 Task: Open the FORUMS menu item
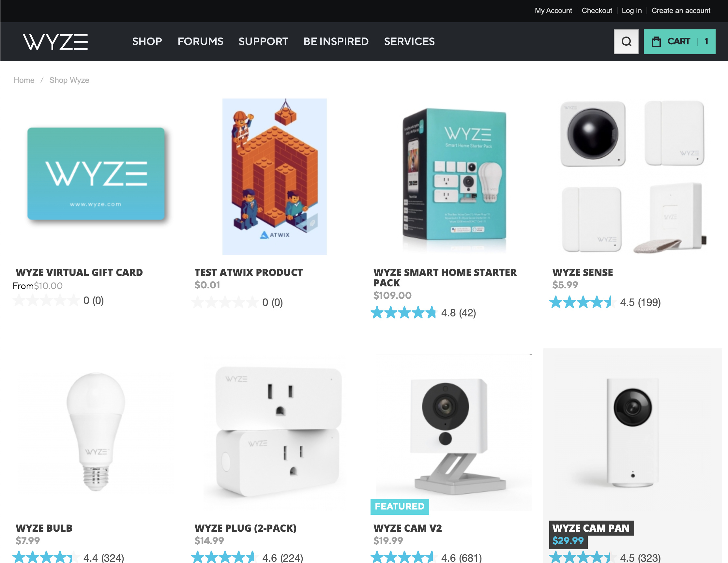(200, 41)
